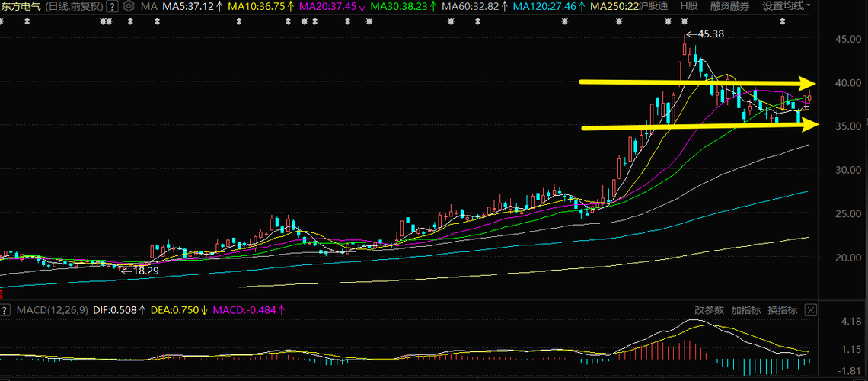
Task: Switch to the H股 tab
Action: pyautogui.click(x=689, y=7)
